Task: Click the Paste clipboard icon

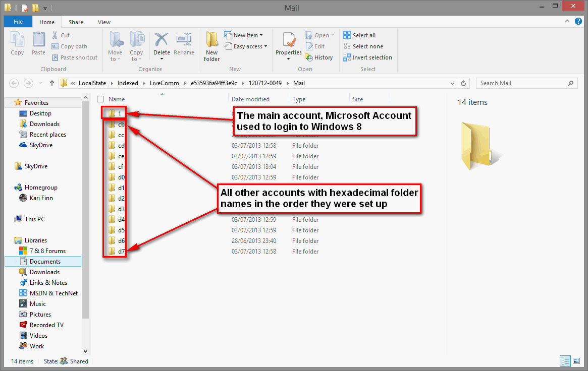Action: tap(39, 40)
